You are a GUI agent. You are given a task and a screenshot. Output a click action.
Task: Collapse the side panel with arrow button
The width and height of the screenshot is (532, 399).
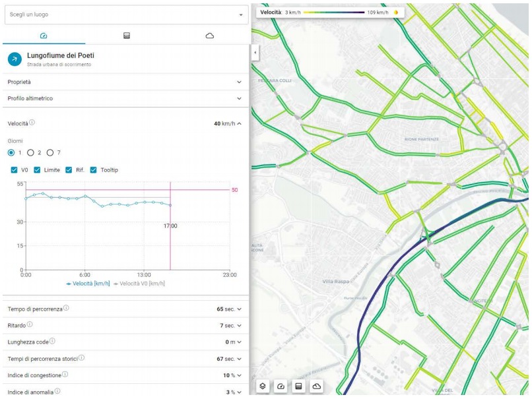255,53
